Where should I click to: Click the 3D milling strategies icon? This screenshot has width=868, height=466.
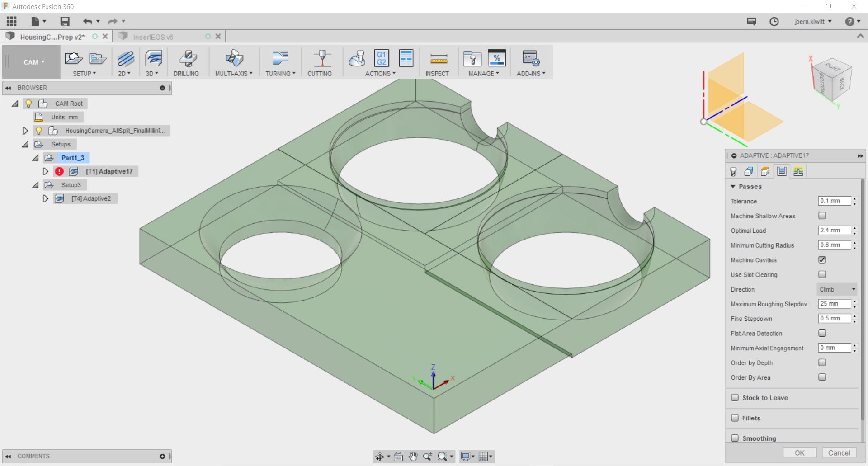[x=154, y=58]
